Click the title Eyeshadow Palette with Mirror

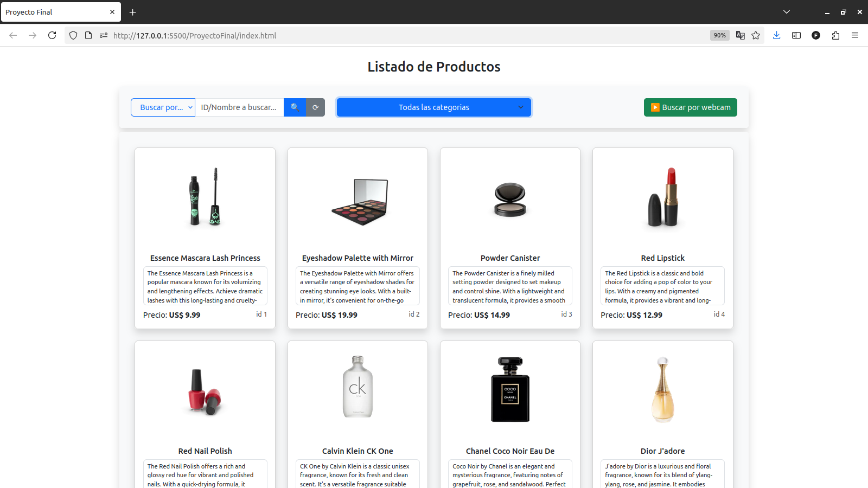[358, 258]
